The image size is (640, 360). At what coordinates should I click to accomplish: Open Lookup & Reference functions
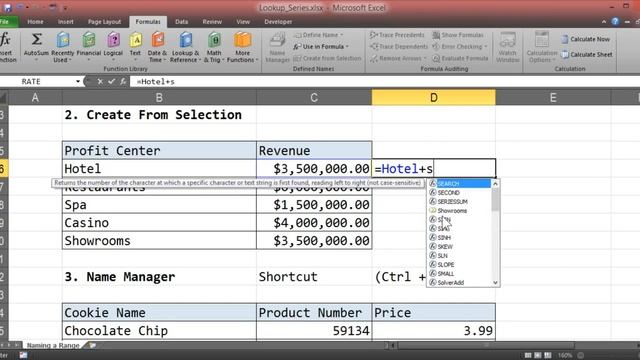coord(185,47)
